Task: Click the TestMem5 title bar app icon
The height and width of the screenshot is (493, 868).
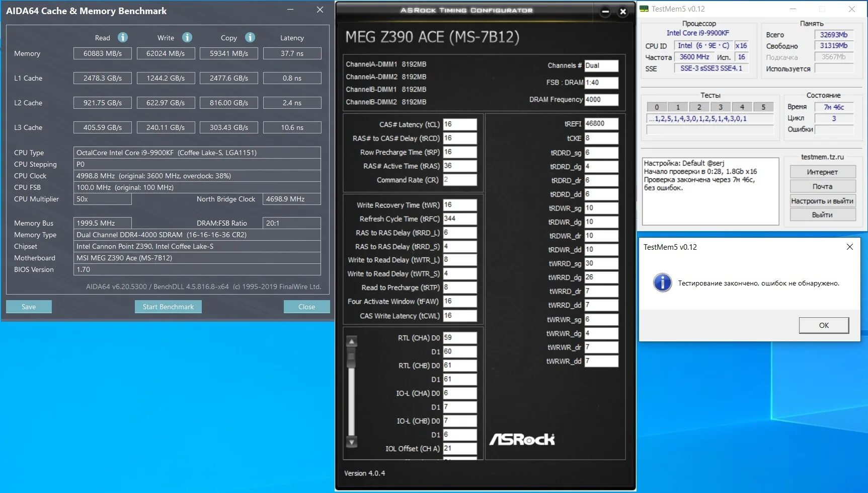Action: coord(644,9)
